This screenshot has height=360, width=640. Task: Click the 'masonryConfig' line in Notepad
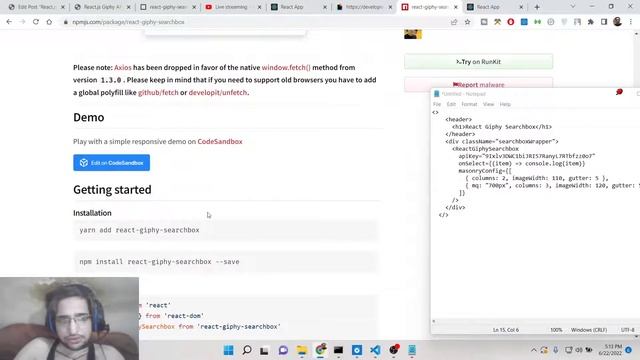[x=485, y=171]
